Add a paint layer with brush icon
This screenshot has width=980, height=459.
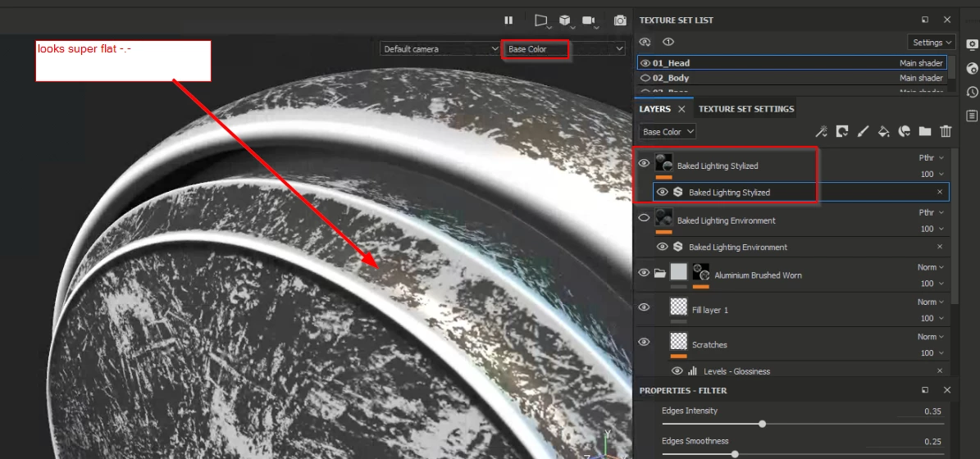(x=863, y=131)
